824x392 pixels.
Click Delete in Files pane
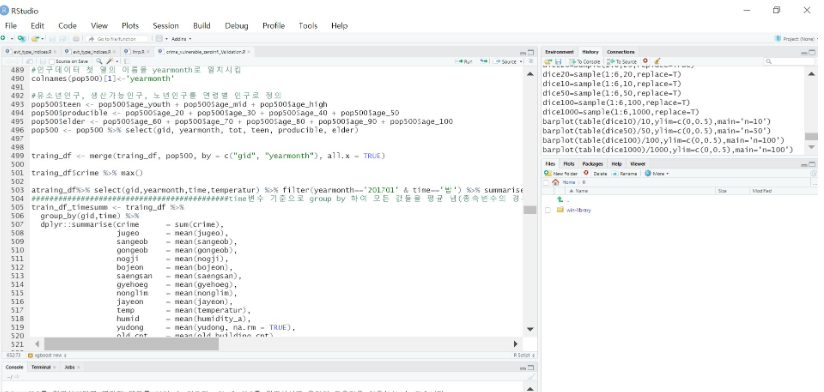tap(595, 173)
